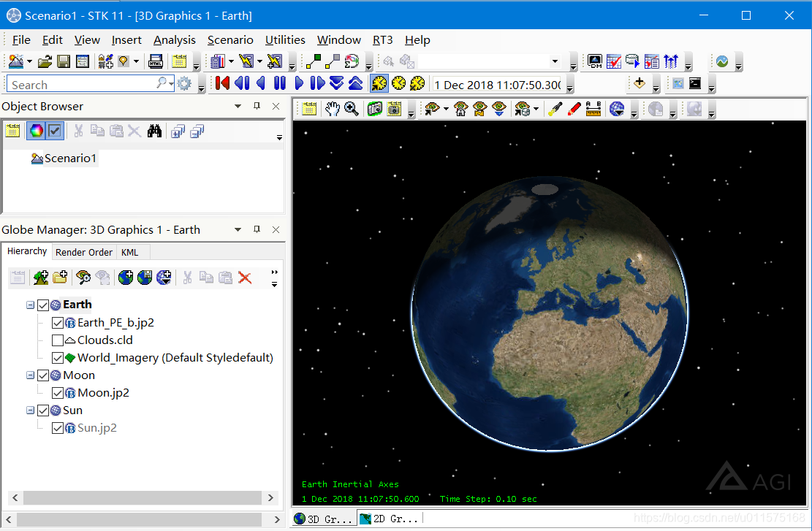Start forward animation playback
Screen dimensions: 812x531
pyautogui.click(x=299, y=83)
